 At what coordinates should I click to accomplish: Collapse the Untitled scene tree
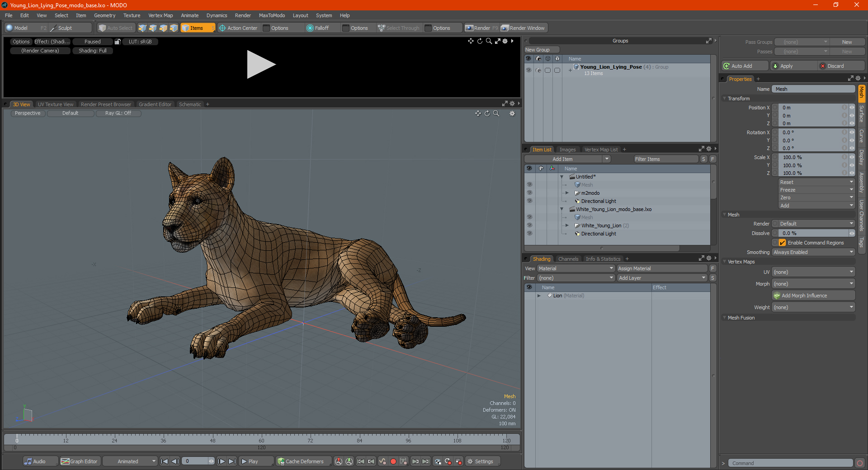[561, 177]
